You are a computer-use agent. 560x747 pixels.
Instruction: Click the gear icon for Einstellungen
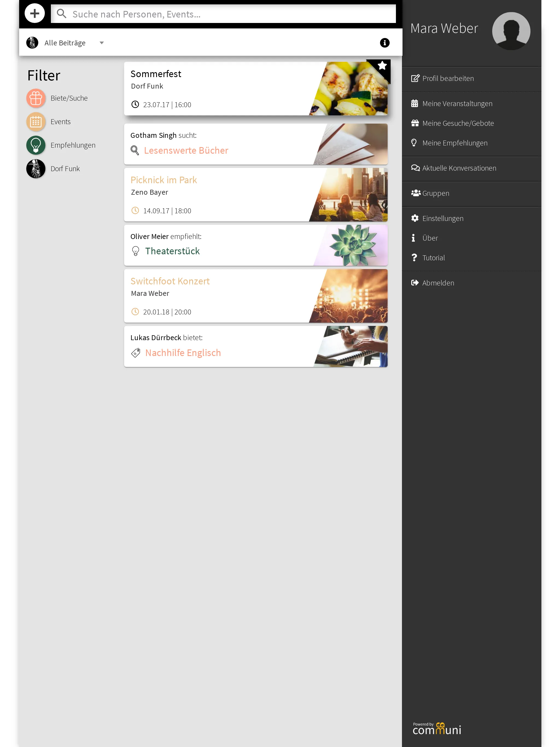click(415, 218)
